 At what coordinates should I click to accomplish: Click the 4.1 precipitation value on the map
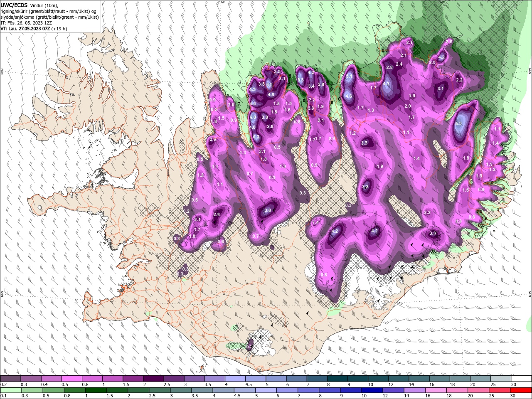(374, 231)
